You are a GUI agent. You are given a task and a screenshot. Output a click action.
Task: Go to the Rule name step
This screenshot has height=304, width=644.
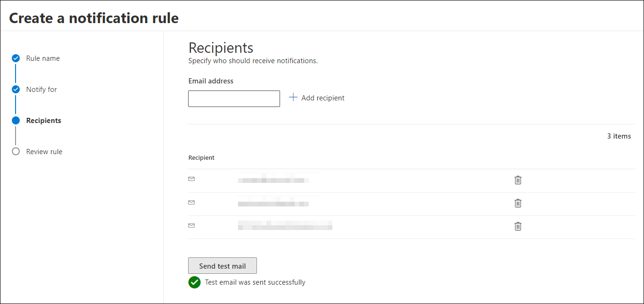[x=43, y=58]
